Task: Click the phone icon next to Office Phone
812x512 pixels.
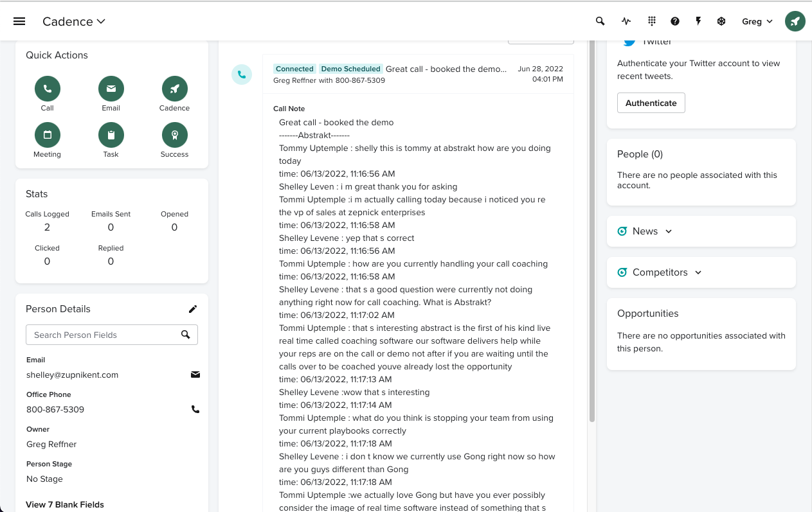Action: pos(195,409)
